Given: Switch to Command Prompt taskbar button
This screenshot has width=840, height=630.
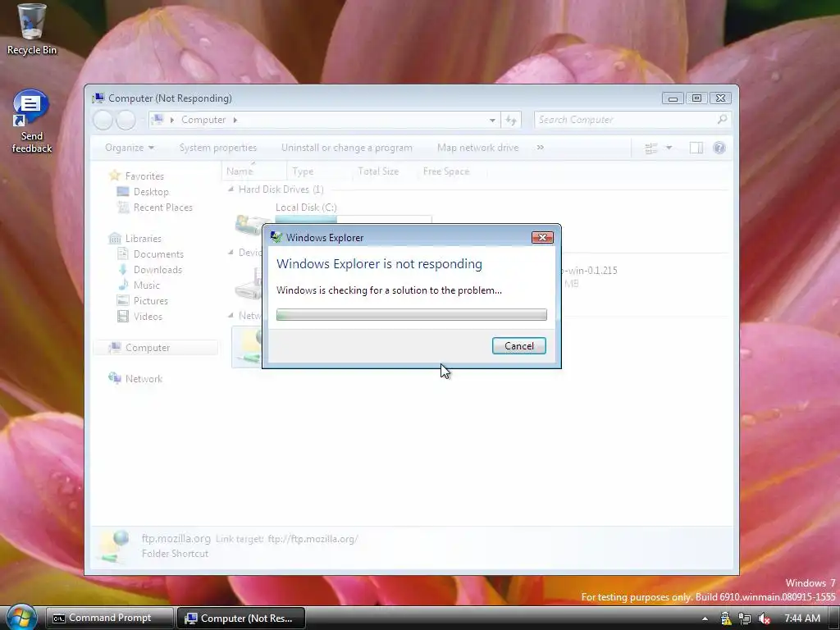Looking at the screenshot, I should point(109,618).
